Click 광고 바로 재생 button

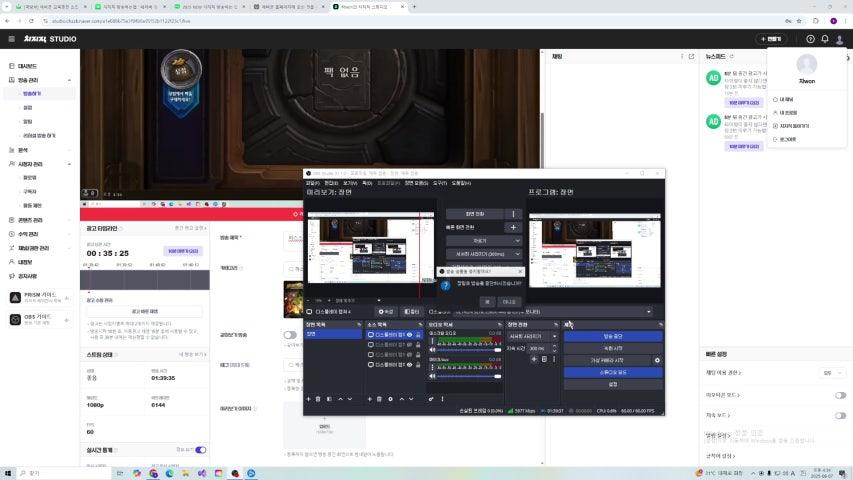145,311
